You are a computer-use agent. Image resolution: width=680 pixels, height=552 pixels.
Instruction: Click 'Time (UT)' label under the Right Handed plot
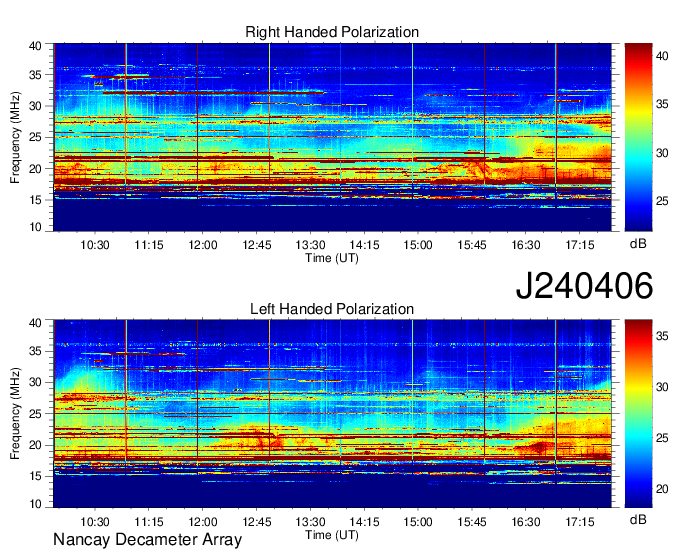pos(332,258)
